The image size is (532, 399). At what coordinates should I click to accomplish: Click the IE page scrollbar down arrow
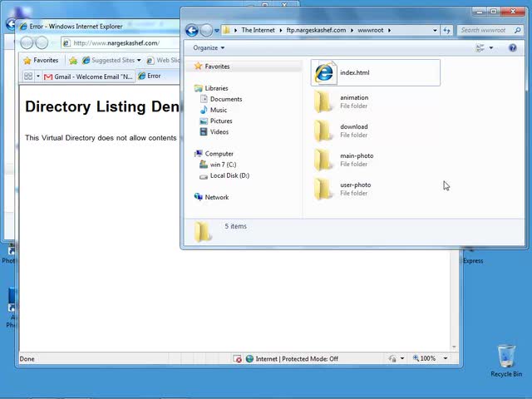coord(455,347)
